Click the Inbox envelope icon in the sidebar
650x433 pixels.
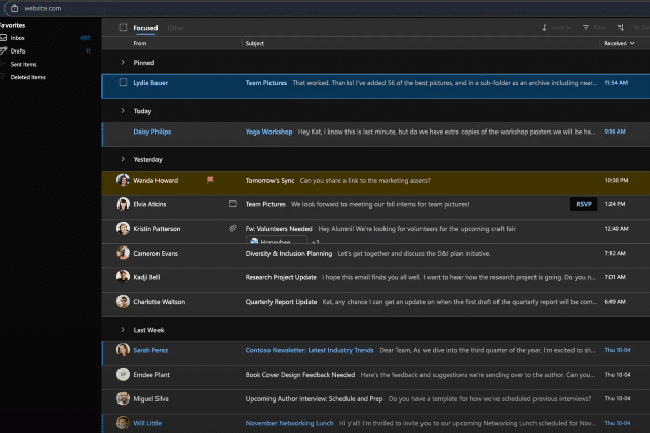pos(4,37)
